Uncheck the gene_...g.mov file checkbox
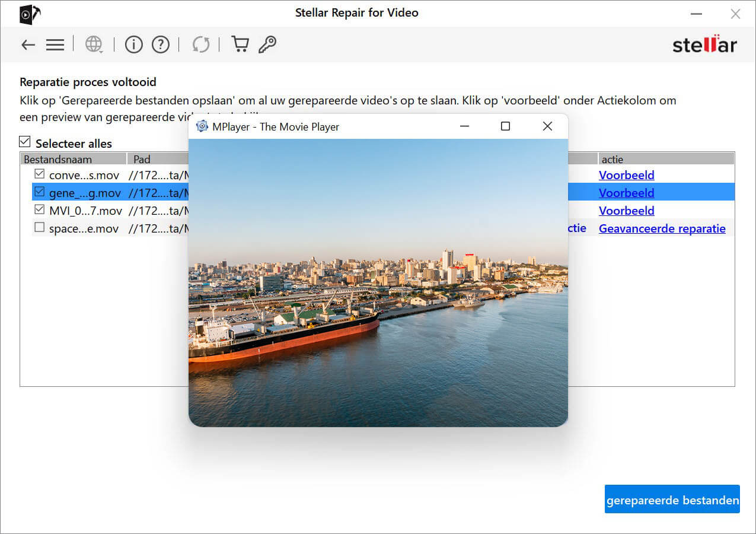The height and width of the screenshot is (534, 756). [39, 192]
